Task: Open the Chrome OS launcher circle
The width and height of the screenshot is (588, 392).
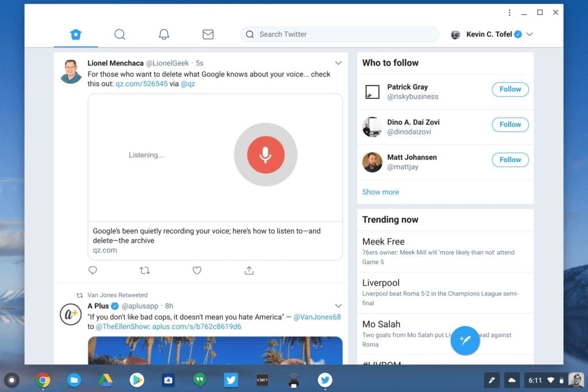Action: (11, 381)
